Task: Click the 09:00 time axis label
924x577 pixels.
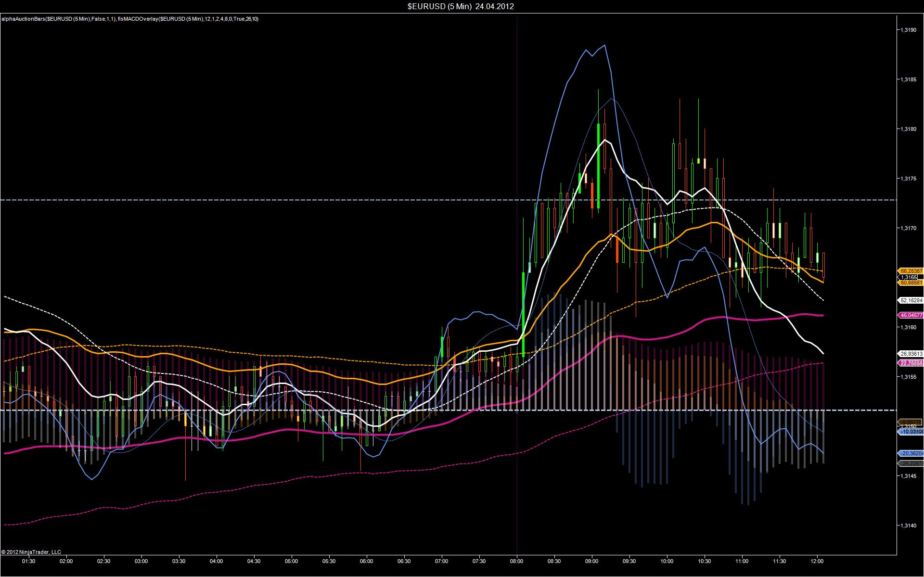Action: click(x=592, y=561)
